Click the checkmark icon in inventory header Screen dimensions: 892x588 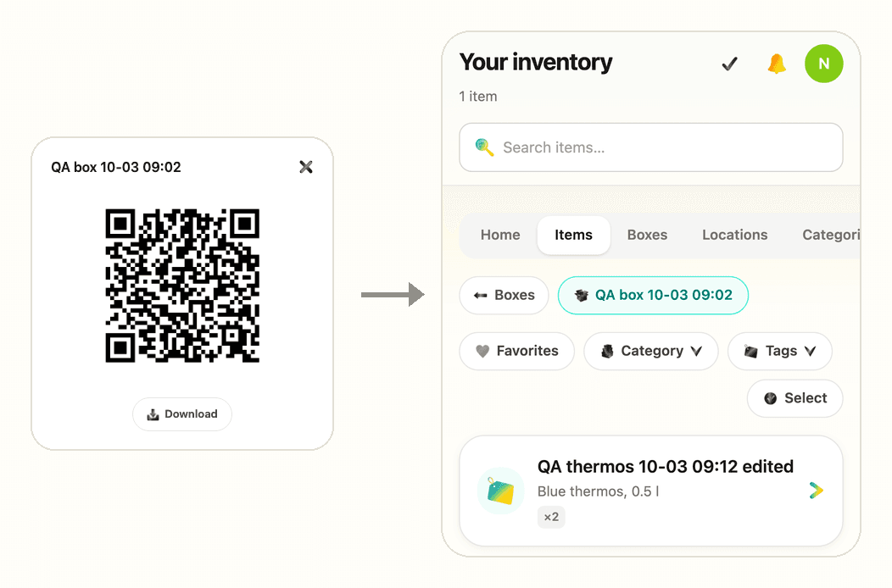point(729,64)
